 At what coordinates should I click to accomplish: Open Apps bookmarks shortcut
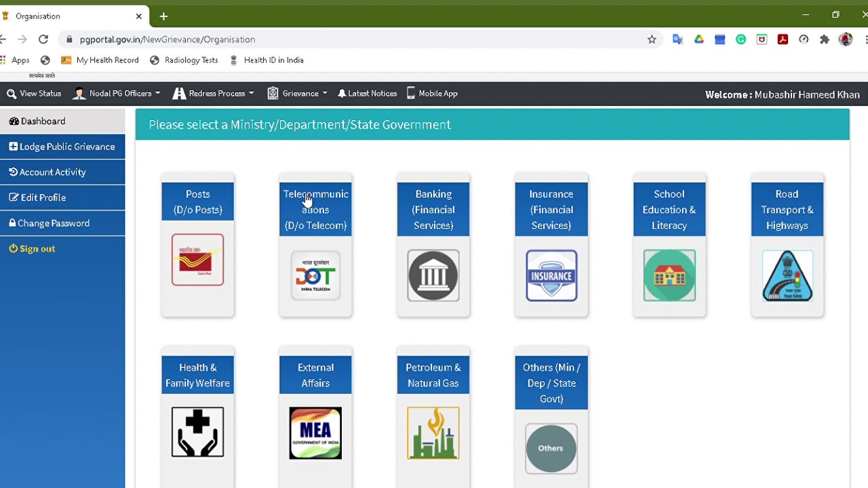click(15, 60)
